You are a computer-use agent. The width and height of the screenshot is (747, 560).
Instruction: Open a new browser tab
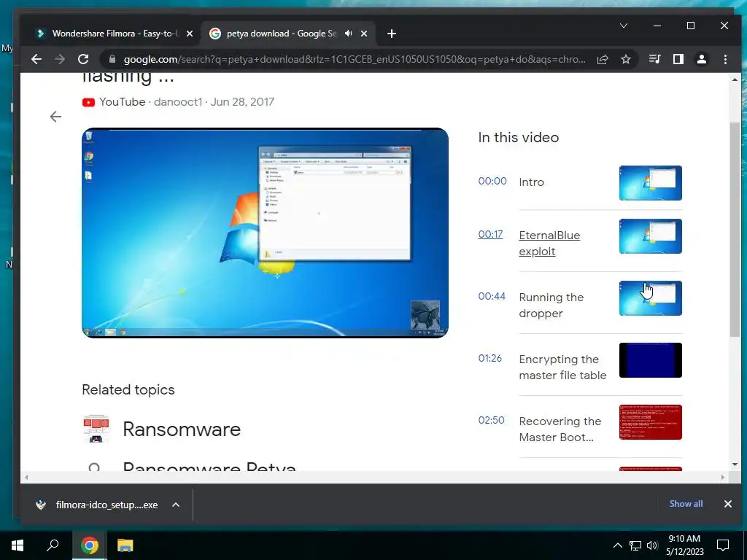click(392, 34)
